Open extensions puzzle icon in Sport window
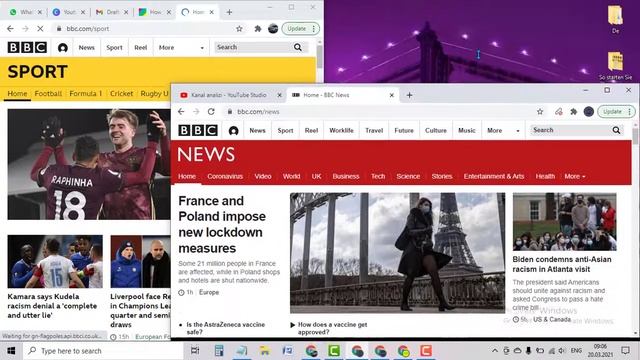The height and width of the screenshot is (360, 640). point(258,29)
